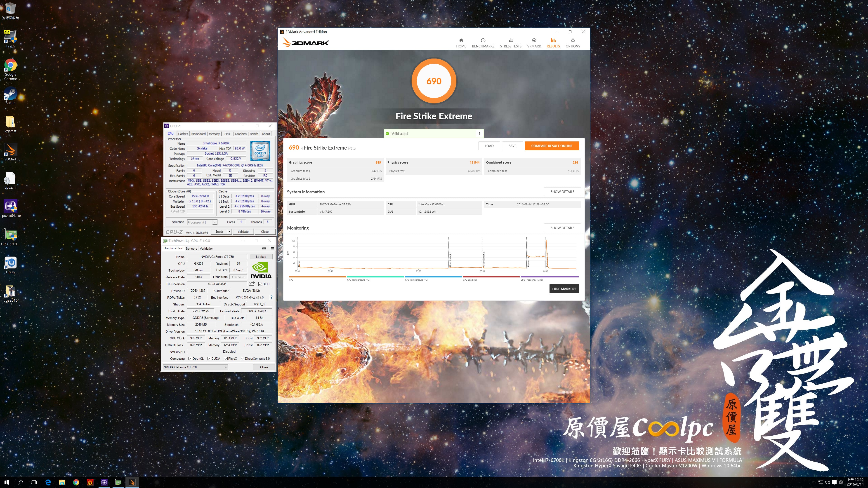
Task: Switch to the Validation tab in GPU-Z
Action: (x=207, y=249)
